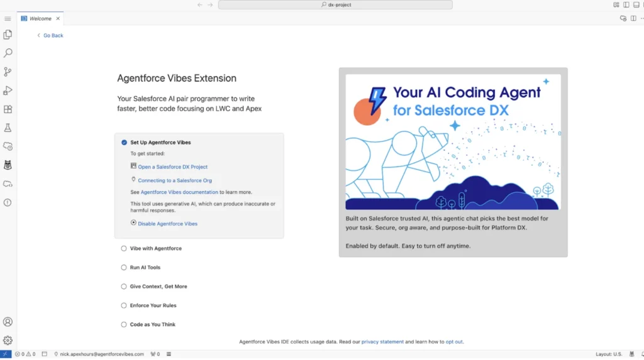Expand the Code as You Think section

(x=152, y=325)
